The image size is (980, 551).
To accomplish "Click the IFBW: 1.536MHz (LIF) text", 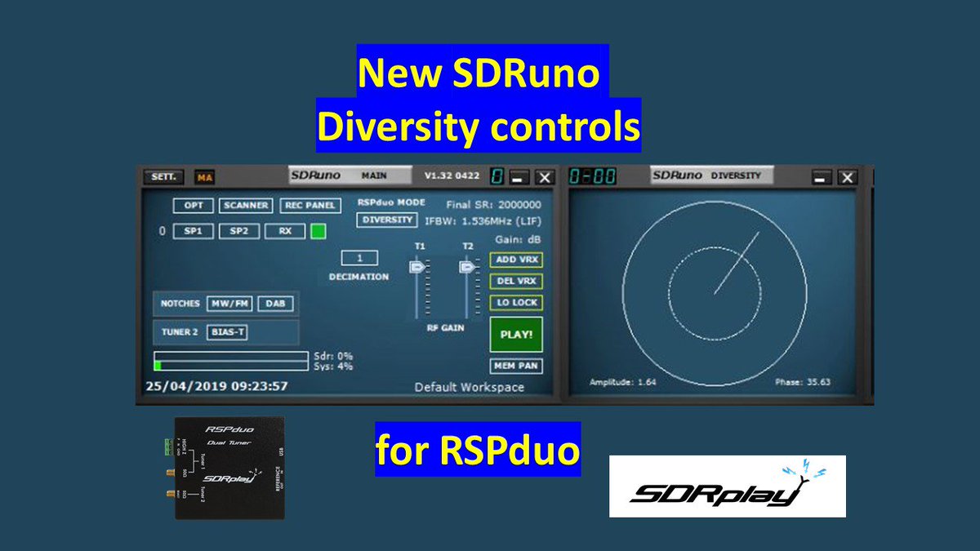I will (483, 221).
